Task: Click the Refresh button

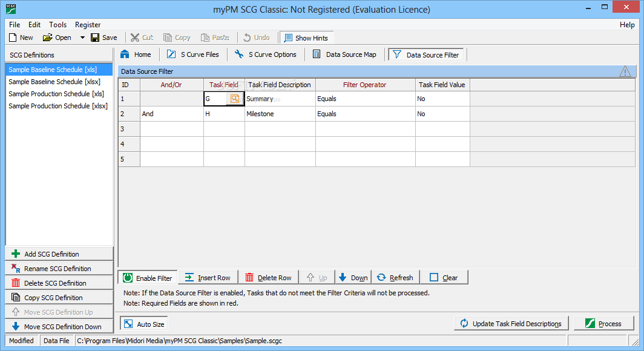Action: 395,278
